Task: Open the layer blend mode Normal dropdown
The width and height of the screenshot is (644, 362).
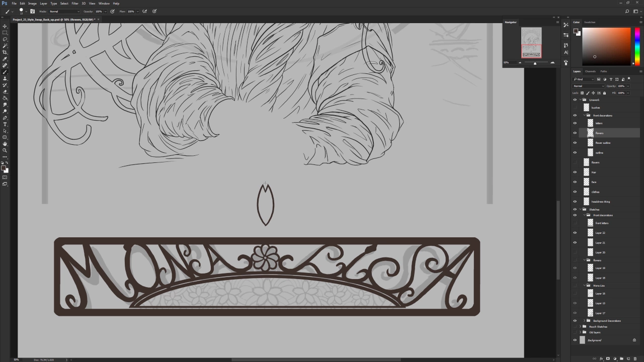Action: [588, 86]
